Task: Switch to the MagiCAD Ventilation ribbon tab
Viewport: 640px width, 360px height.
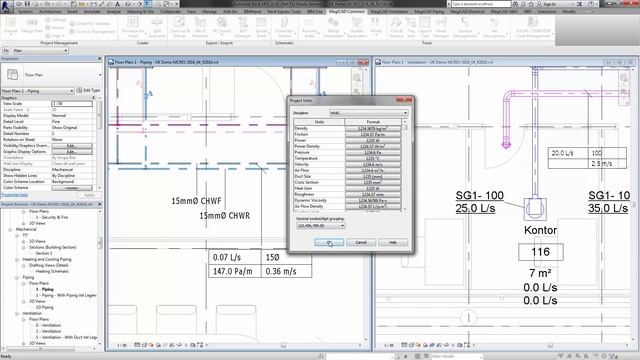Action: pos(389,11)
